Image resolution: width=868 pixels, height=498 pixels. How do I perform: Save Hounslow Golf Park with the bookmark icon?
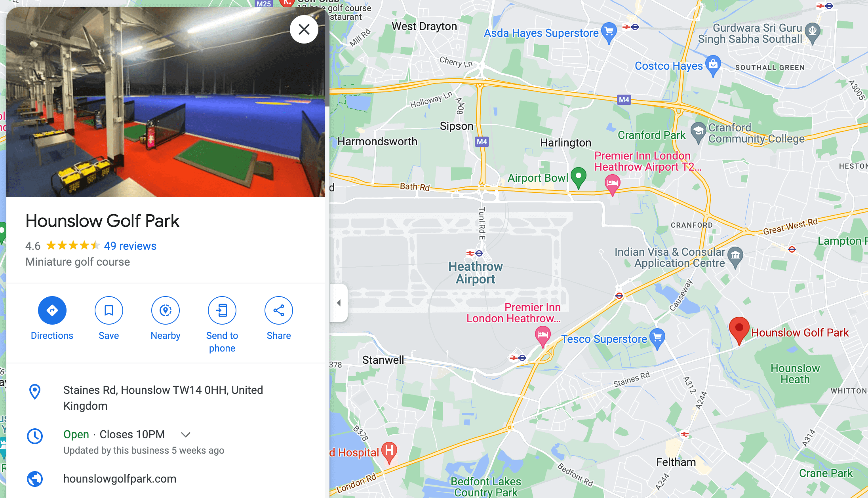[108, 310]
